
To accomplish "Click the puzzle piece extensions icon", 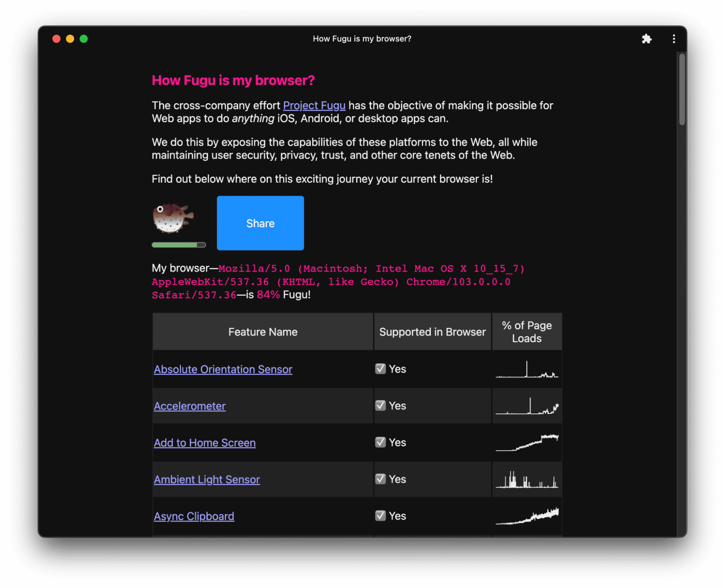I will (x=647, y=38).
